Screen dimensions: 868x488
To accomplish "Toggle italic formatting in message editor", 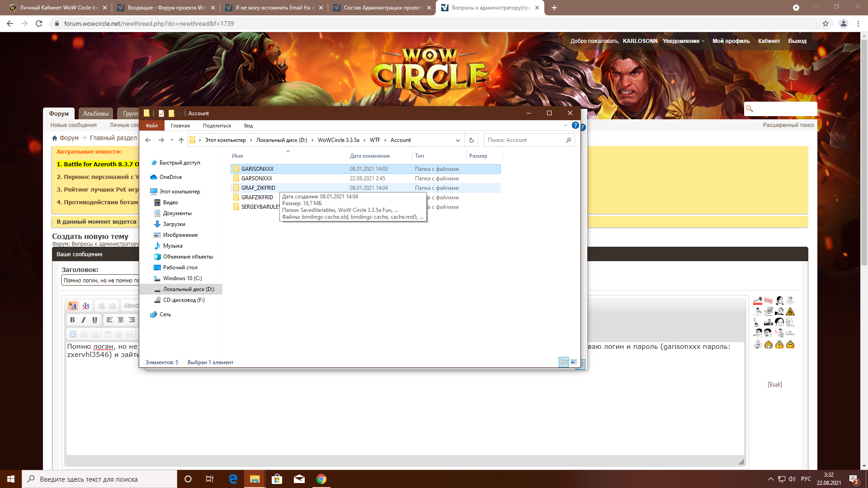I will pos(83,320).
